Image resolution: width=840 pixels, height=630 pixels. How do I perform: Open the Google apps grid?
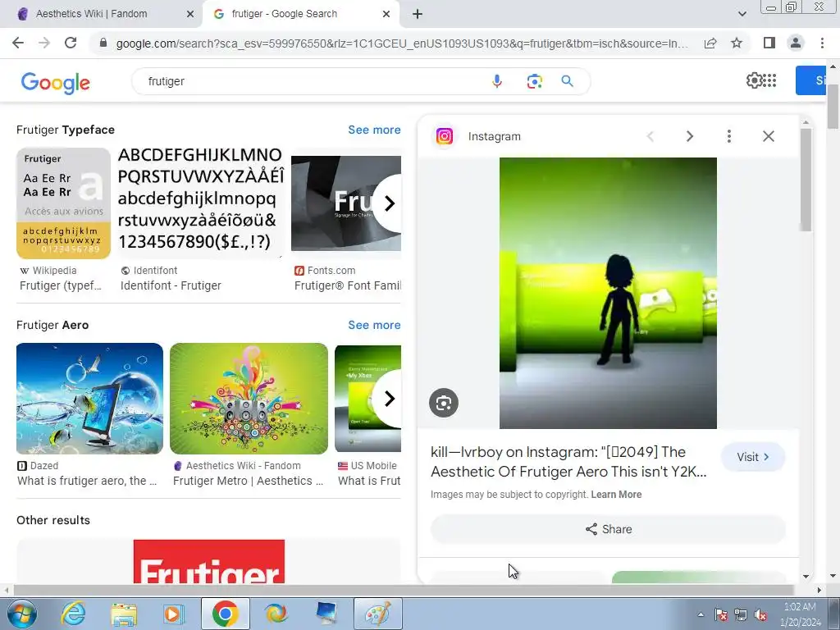pyautogui.click(x=769, y=80)
